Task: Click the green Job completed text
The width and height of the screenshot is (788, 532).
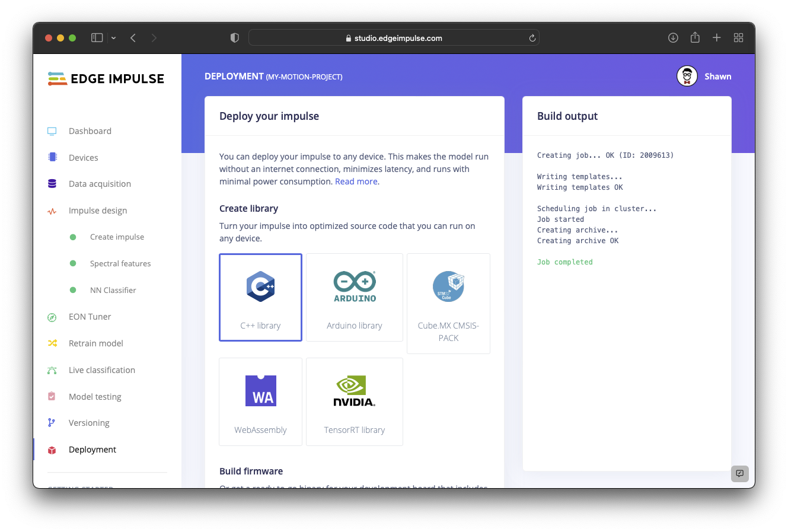Action: [x=564, y=262]
